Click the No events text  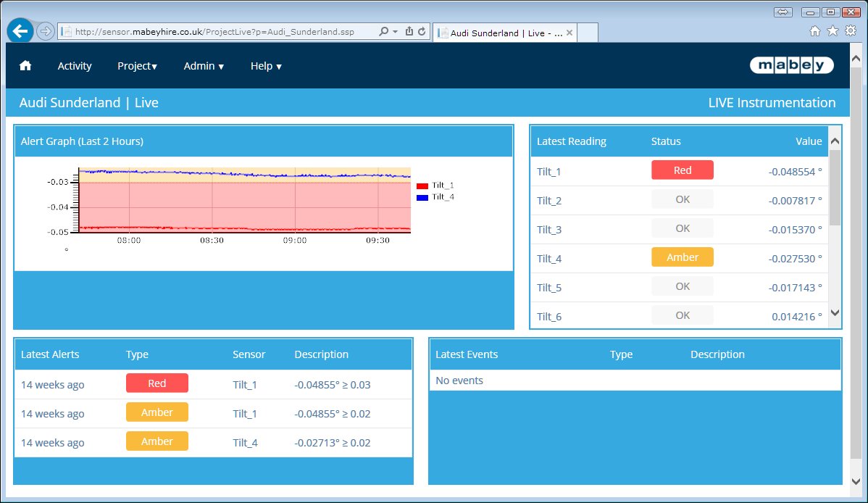(x=459, y=381)
